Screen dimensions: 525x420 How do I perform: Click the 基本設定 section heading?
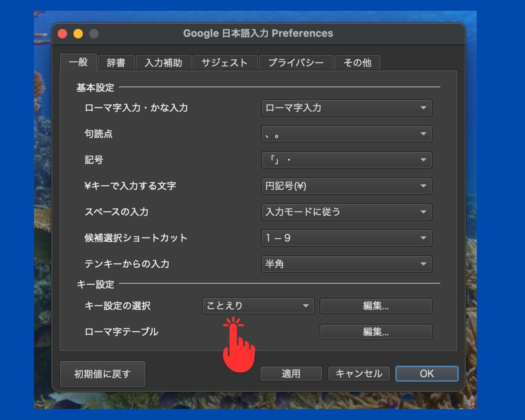pos(95,87)
